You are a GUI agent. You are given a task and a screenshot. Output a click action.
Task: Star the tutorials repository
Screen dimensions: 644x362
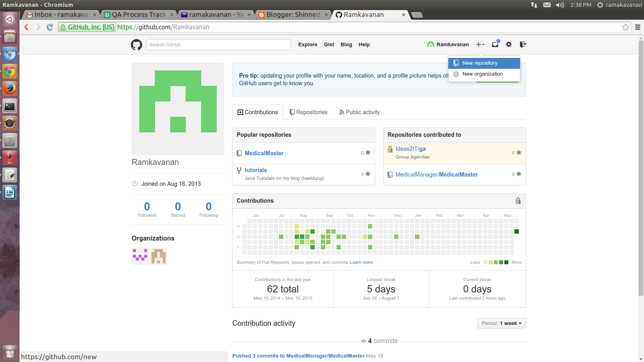pos(367,174)
